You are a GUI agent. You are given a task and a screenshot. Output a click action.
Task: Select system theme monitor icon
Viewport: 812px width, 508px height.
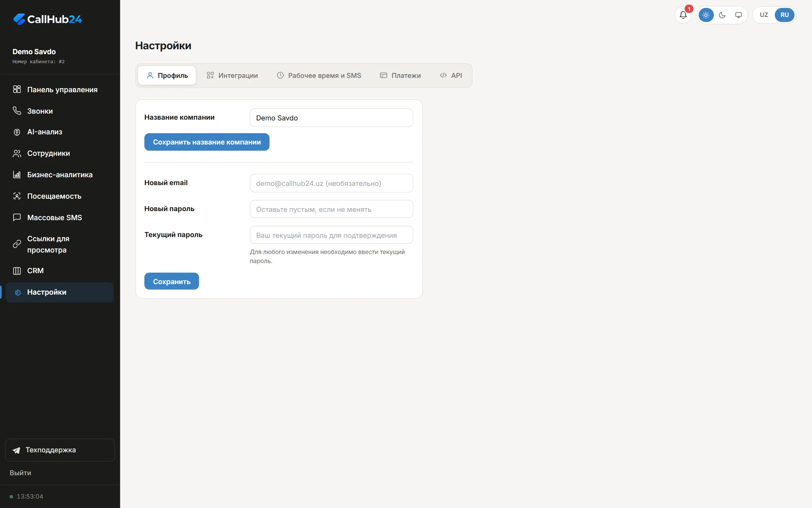click(738, 15)
